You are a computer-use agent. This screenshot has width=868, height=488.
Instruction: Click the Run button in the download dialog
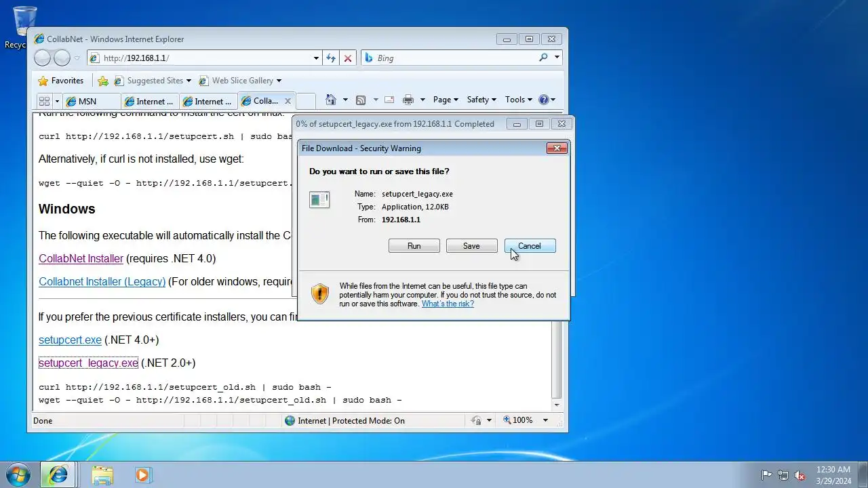tap(414, 246)
